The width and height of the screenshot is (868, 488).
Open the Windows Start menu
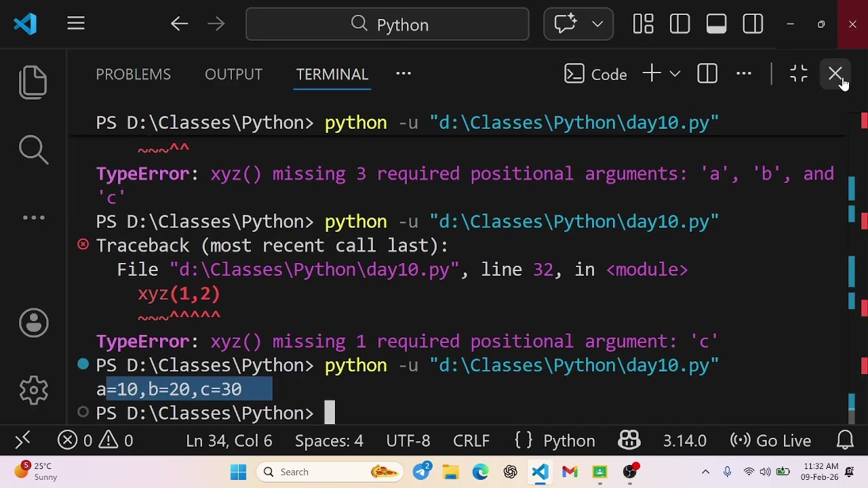point(238,472)
